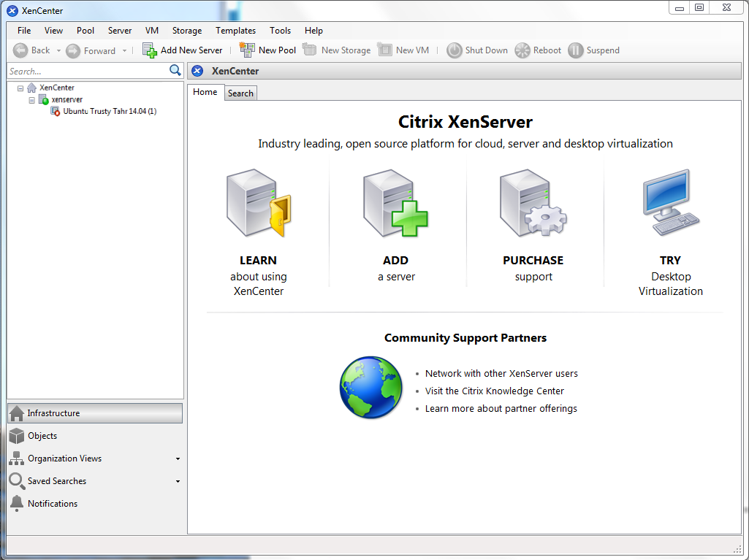Click the Add New Server icon
The width and height of the screenshot is (749, 560).
[x=150, y=50]
